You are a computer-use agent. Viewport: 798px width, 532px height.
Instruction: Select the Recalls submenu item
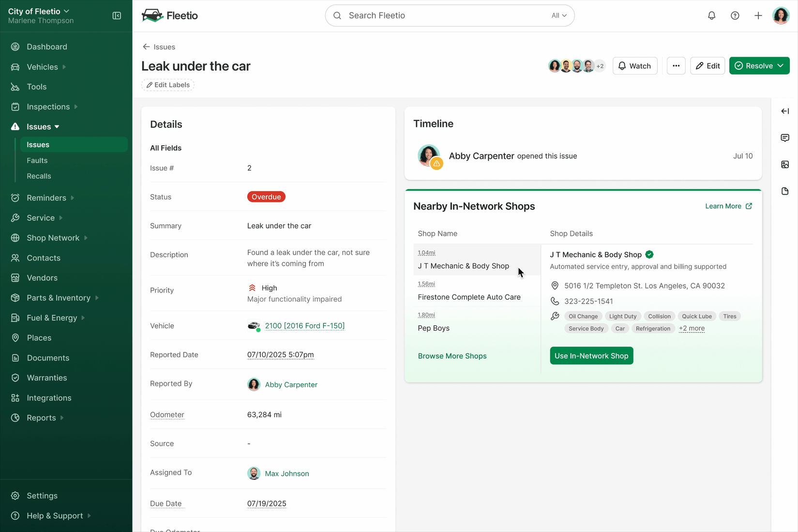pos(39,176)
